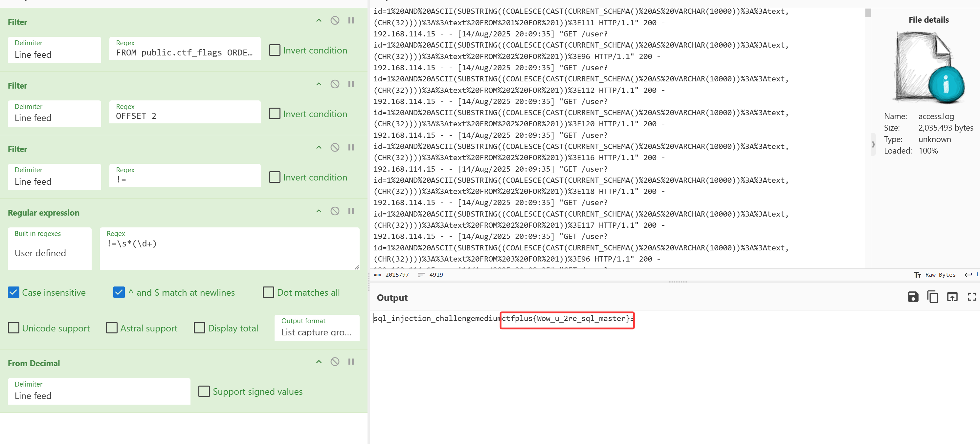Click the input pane scrollbar thumb

point(868,13)
